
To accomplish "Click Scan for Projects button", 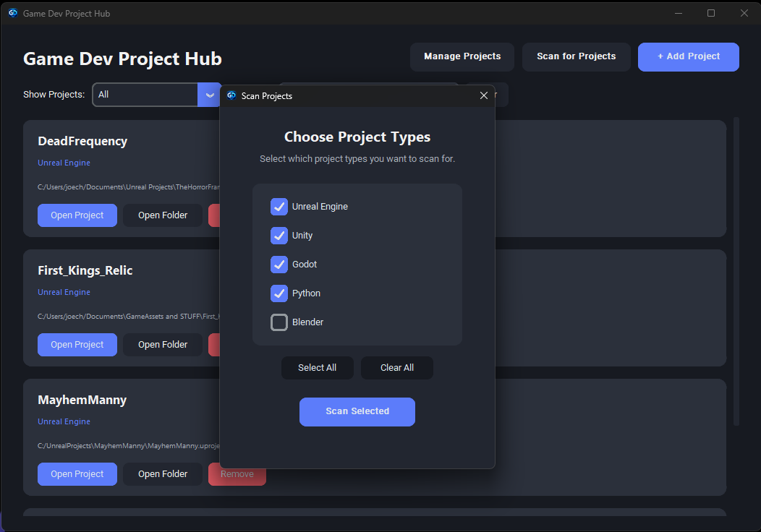I will point(576,56).
